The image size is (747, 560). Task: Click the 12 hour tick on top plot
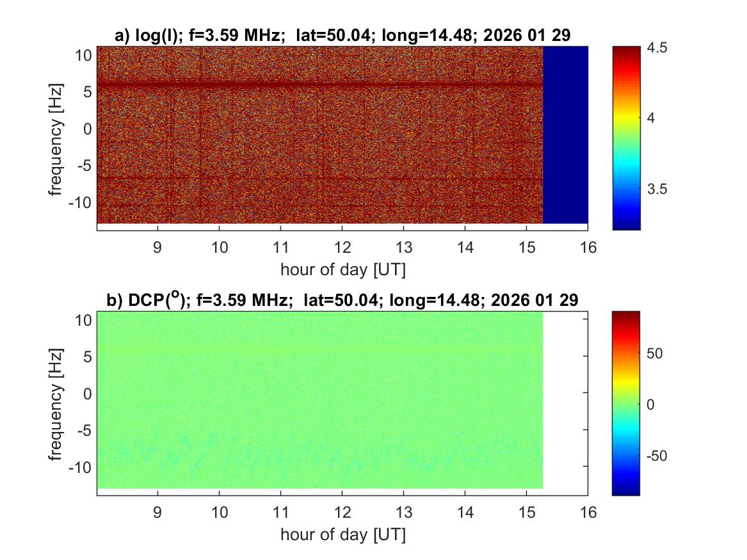coord(342,247)
